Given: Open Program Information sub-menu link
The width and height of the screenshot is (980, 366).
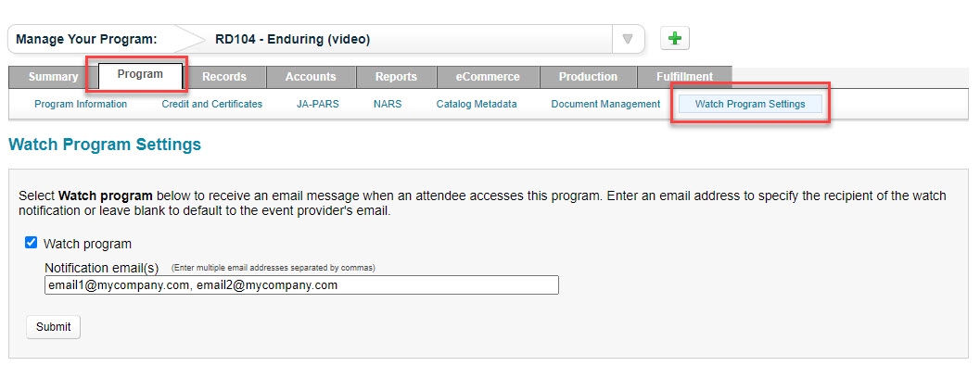Looking at the screenshot, I should 81,105.
